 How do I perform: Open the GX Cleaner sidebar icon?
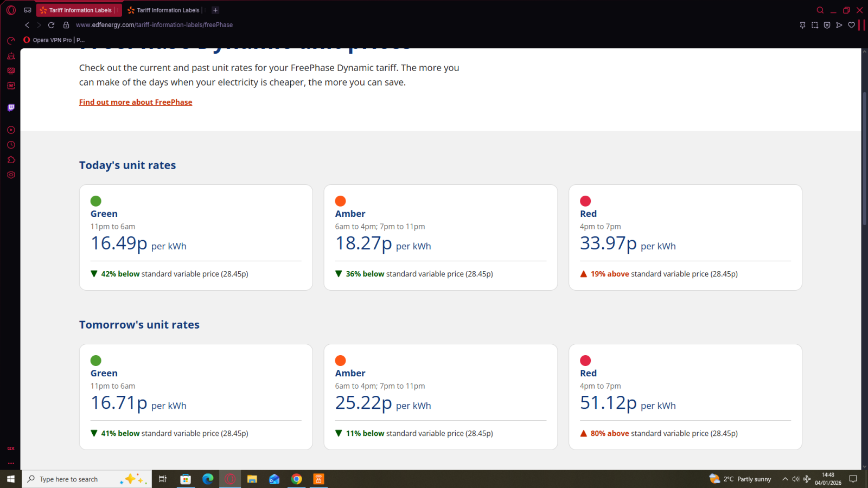coord(11,56)
